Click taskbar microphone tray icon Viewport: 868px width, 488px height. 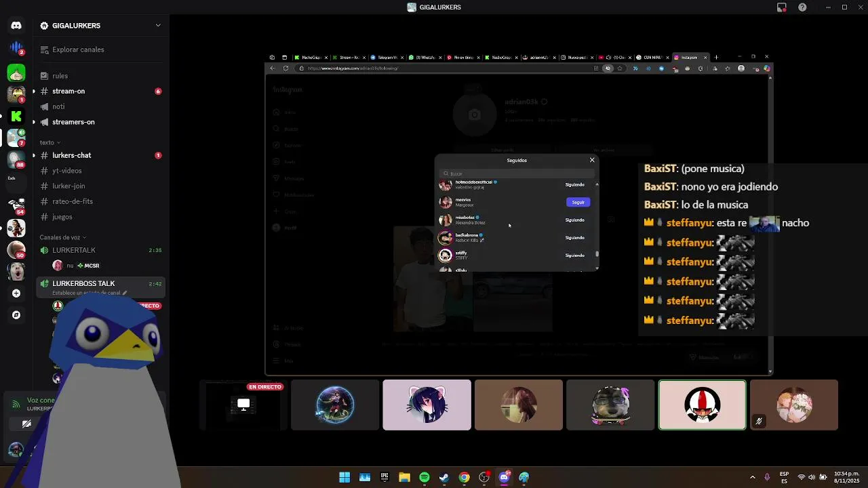(x=767, y=477)
